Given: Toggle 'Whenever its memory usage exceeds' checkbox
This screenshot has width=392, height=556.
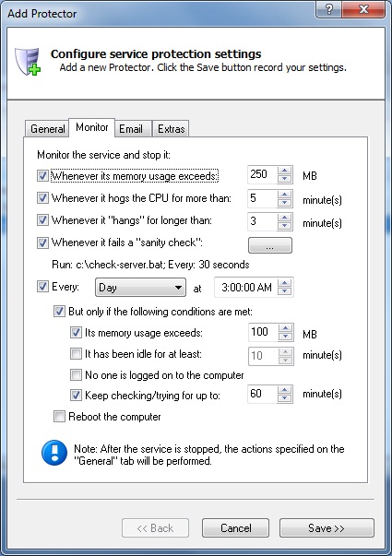Looking at the screenshot, I should 42,175.
